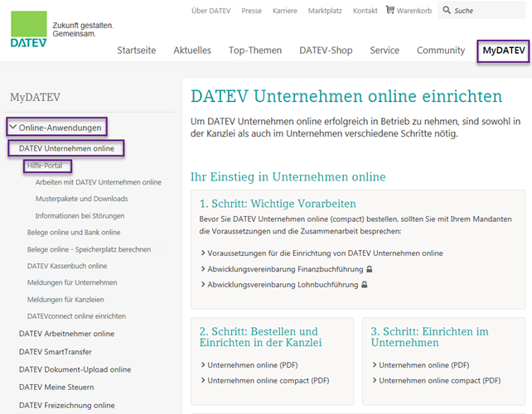Open Abwicklungsvereinbarung Finanzbuchführung link

(x=285, y=269)
